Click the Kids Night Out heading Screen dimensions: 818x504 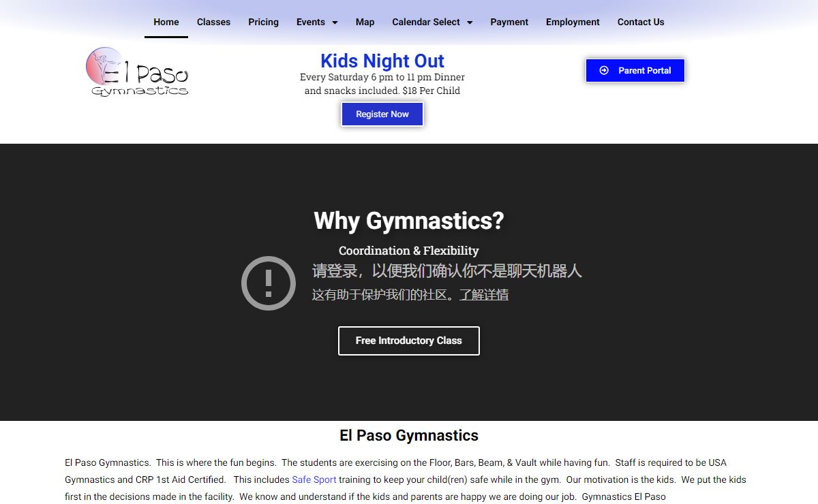[x=382, y=61]
